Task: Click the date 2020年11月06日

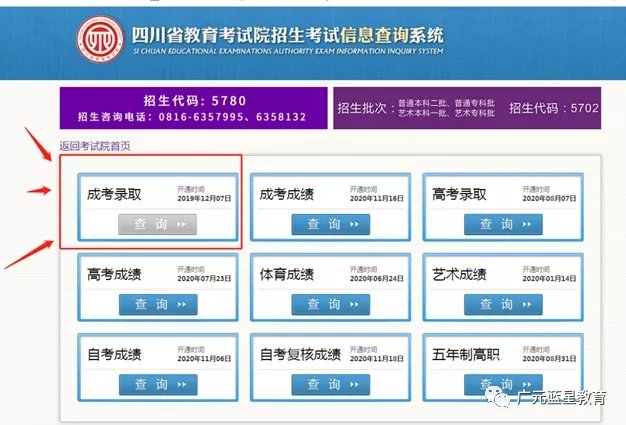Action: 204,359
